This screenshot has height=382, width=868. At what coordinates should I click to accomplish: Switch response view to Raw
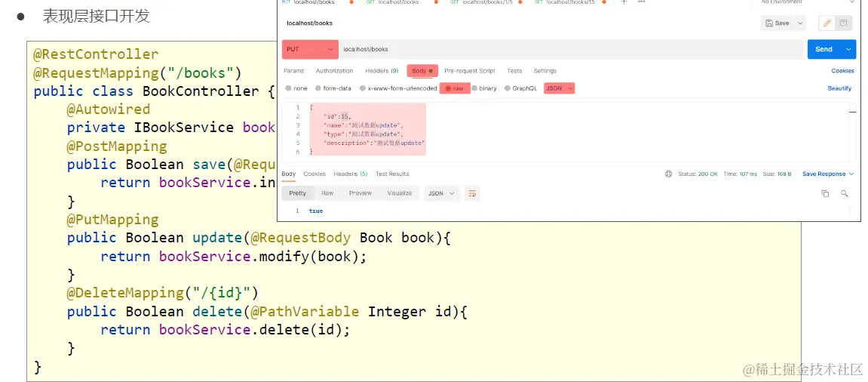pos(328,193)
